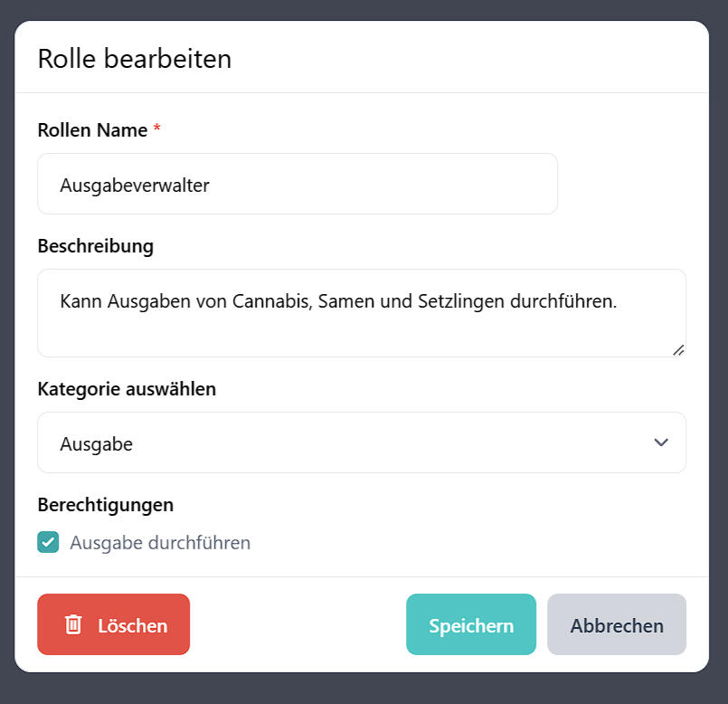
Task: Click the 'Berechtigungen' section heading
Action: (105, 505)
